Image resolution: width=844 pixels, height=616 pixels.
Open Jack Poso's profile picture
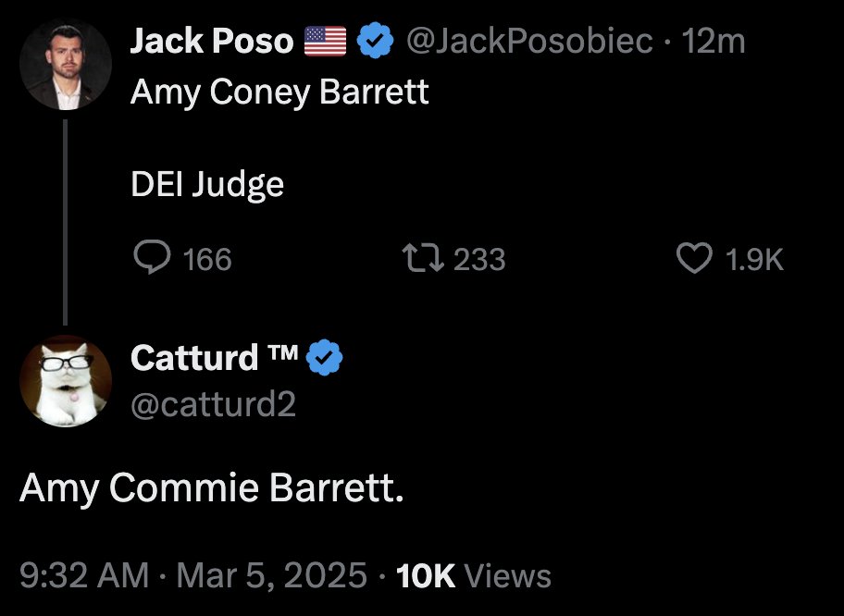(65, 63)
